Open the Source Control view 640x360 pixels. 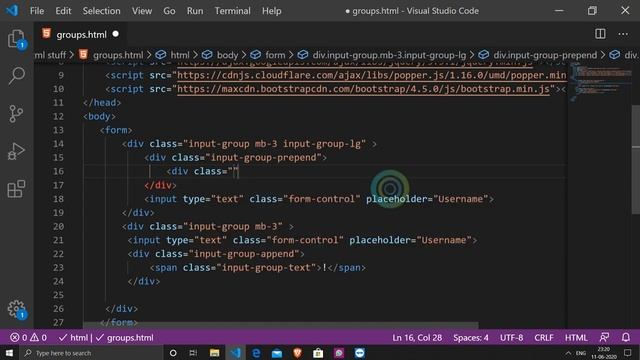tap(16, 113)
